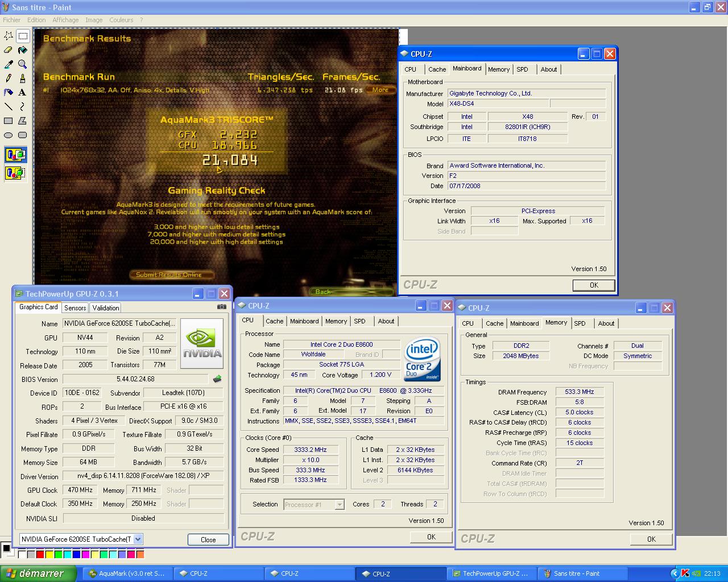728x582 pixels.
Task: Select blue color swatch in Paint palette
Action: [x=77, y=554]
